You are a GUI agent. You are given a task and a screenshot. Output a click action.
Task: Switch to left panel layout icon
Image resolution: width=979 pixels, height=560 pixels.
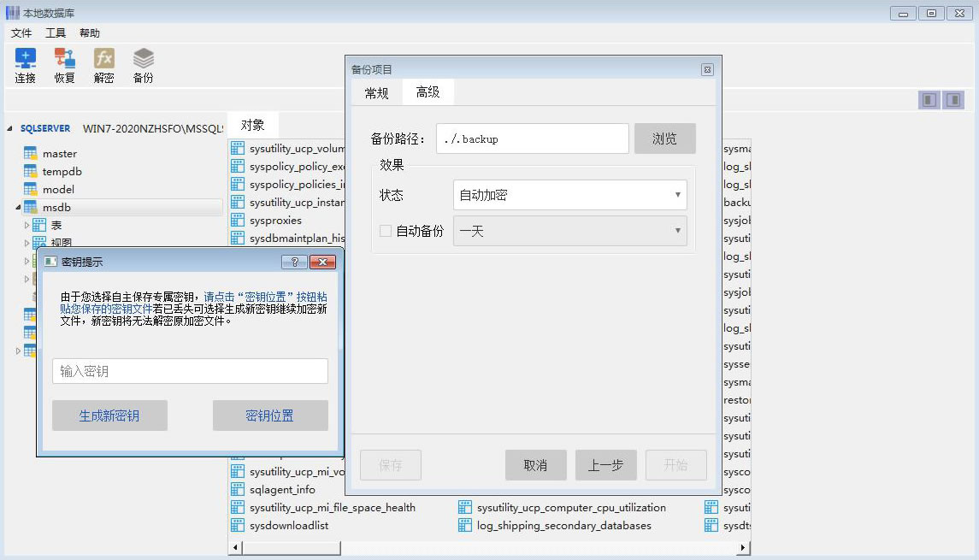(929, 100)
